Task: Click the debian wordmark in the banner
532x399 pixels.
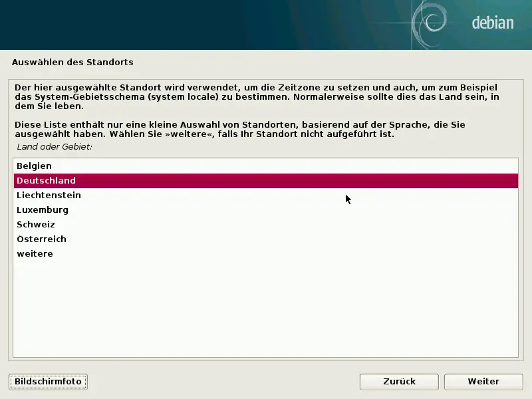Action: click(x=493, y=22)
